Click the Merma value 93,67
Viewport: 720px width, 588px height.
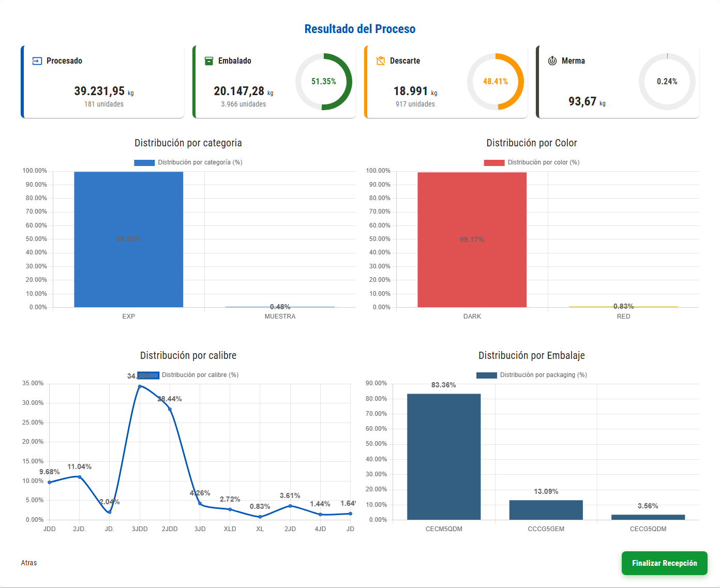(x=582, y=101)
